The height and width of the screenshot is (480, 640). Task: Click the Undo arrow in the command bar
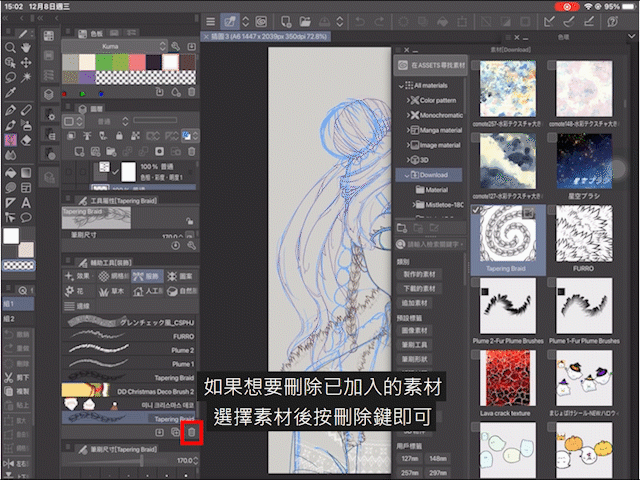360,22
